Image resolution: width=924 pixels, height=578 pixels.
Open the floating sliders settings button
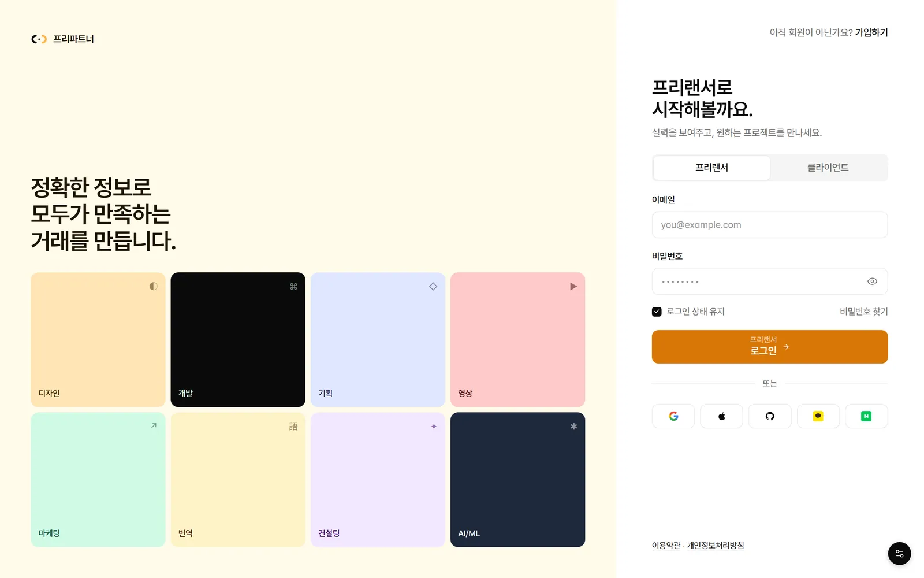click(899, 553)
